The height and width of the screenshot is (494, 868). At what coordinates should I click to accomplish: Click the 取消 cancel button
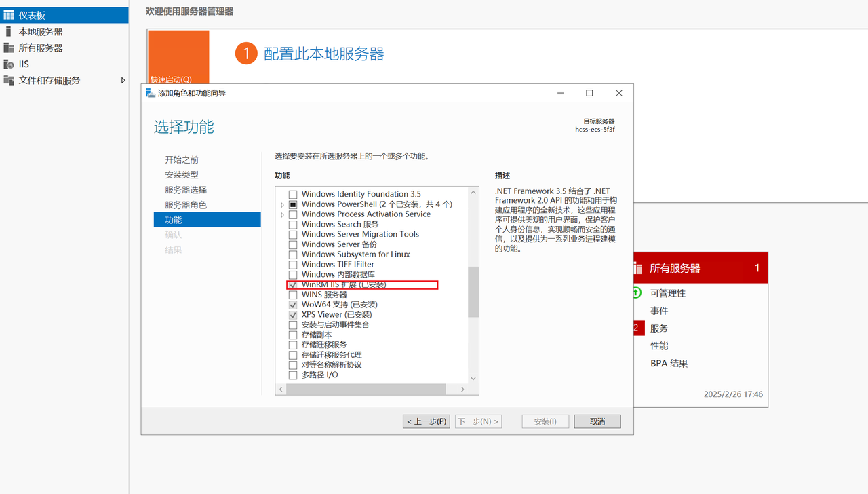tap(597, 421)
